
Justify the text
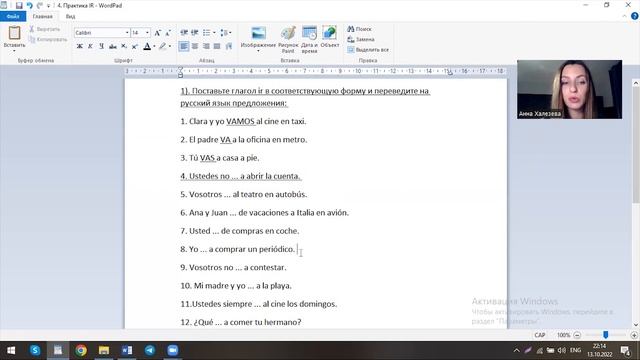(x=217, y=47)
